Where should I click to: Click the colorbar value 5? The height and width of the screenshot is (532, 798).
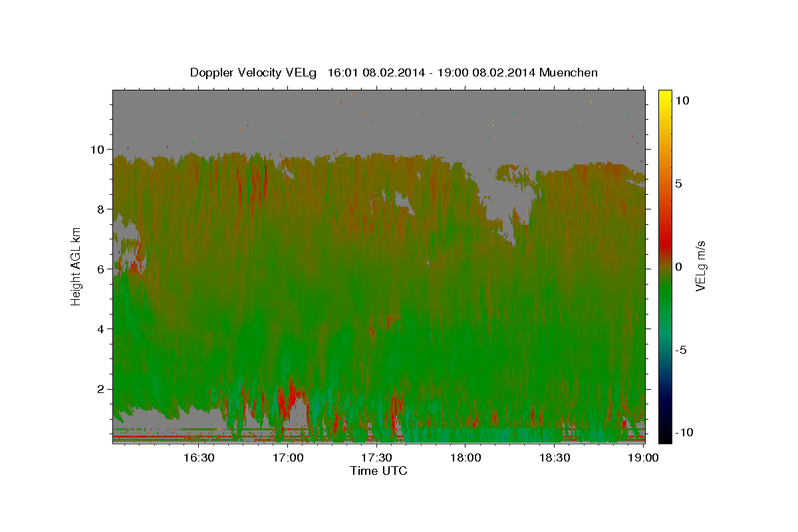(x=679, y=184)
